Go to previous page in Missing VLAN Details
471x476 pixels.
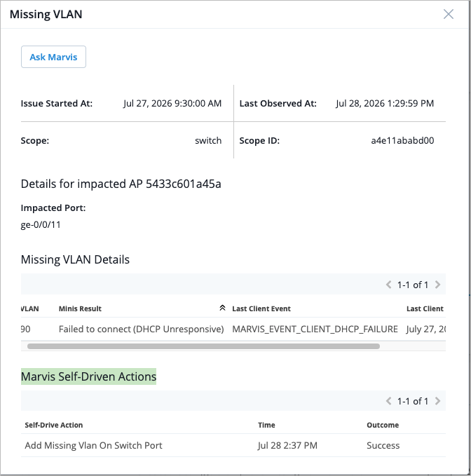(x=388, y=285)
